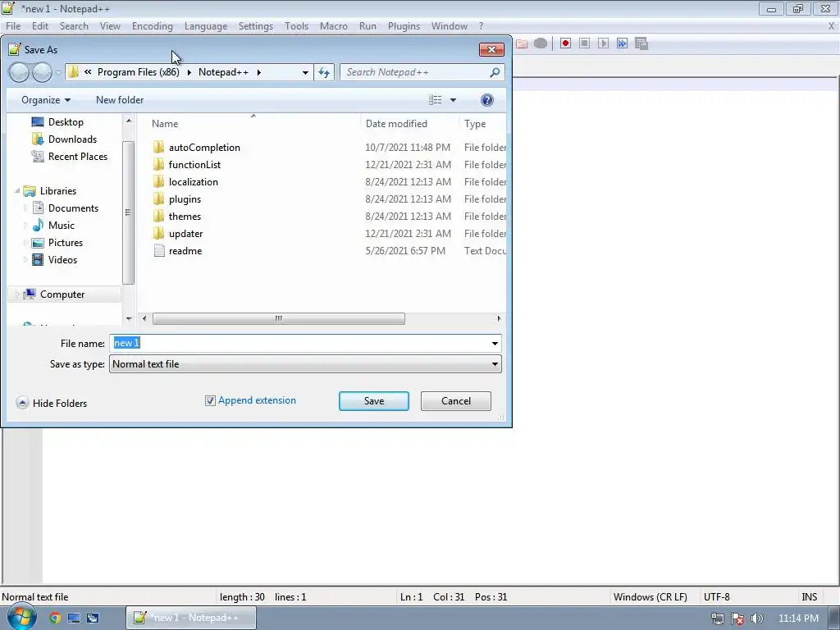This screenshot has height=630, width=840.
Task: Open Windows Start menu orb
Action: click(21, 618)
